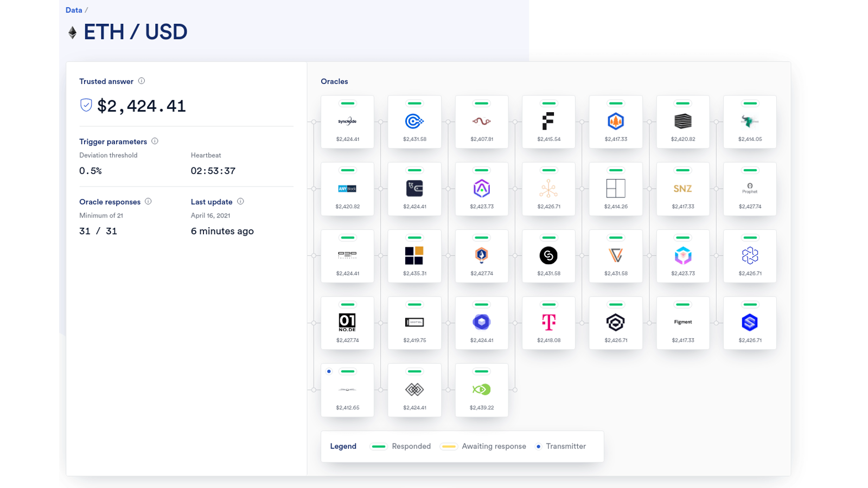This screenshot has width=868, height=488.
Task: Open the window-grid oracle at $2,414.26
Action: coord(616,189)
